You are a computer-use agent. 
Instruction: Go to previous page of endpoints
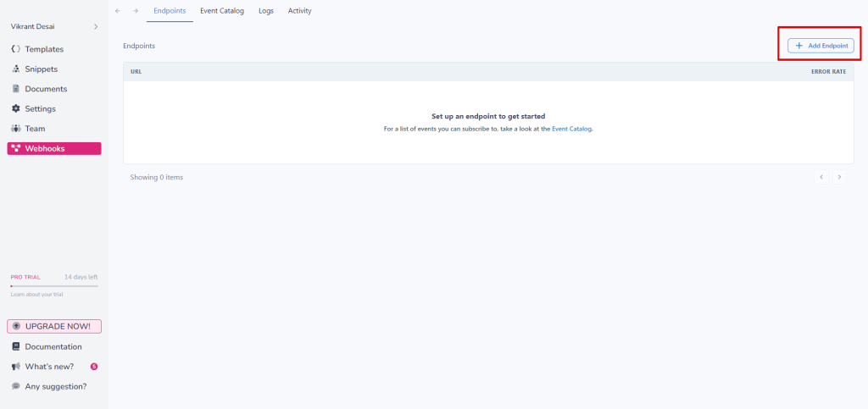821,177
